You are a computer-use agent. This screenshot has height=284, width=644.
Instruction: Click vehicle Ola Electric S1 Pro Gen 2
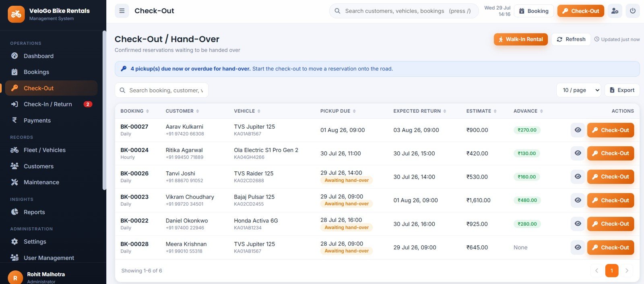pos(266,150)
